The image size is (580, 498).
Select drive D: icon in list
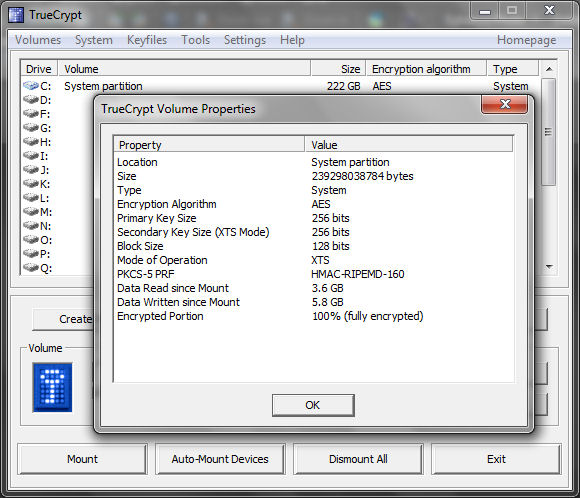[x=31, y=100]
